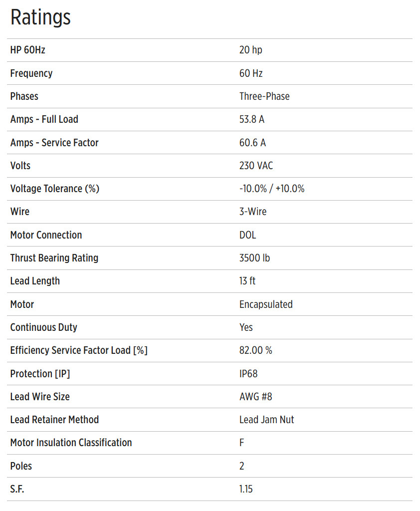Select the 20 hp value

point(250,50)
